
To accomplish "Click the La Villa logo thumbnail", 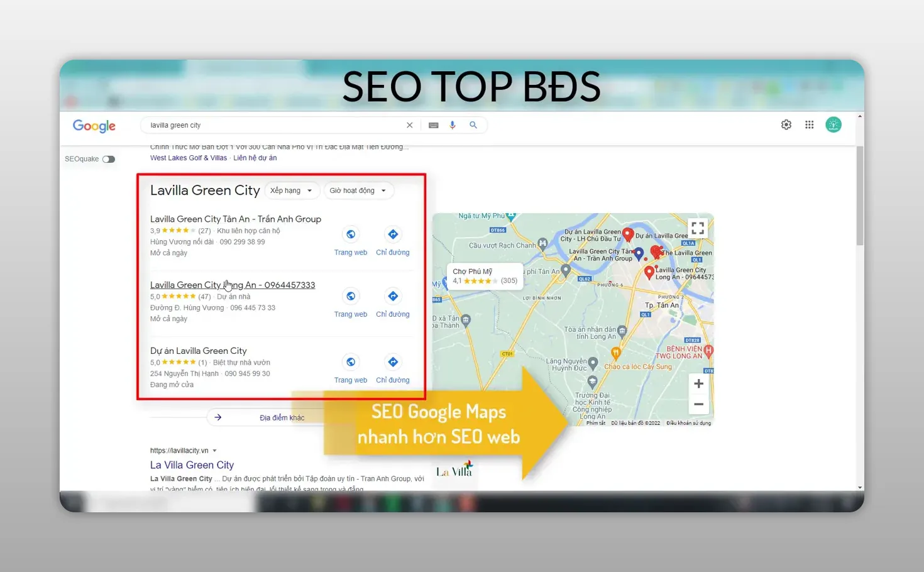I will [x=454, y=471].
